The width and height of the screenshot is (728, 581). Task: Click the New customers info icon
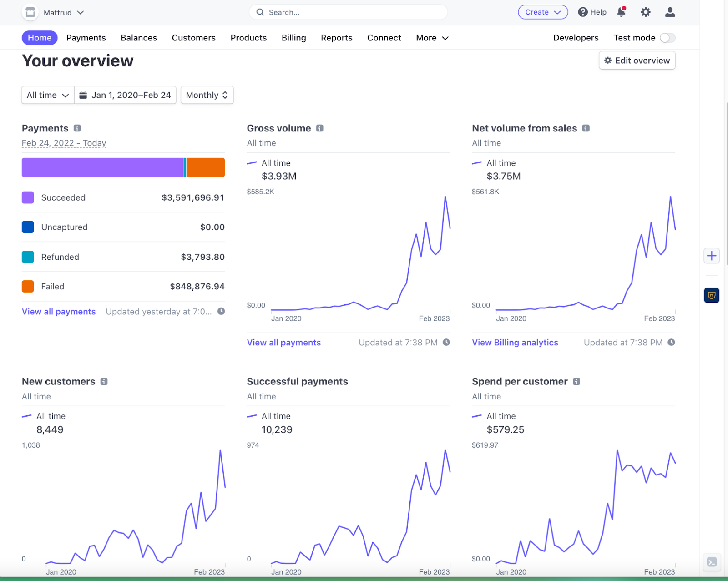pos(104,381)
